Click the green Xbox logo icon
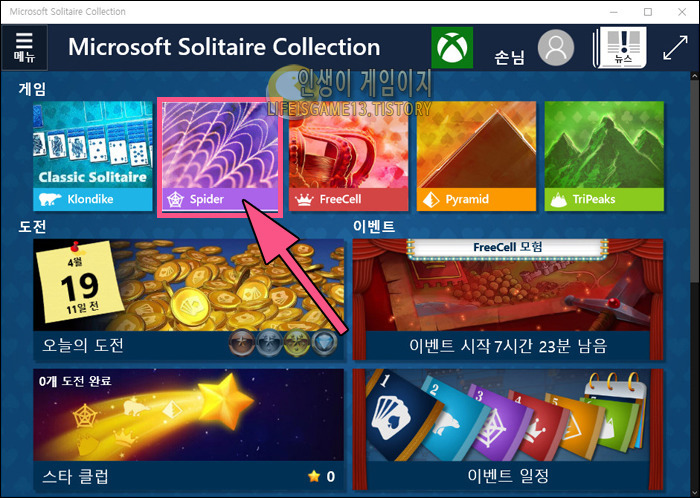Viewport: 700px width, 498px height. [x=452, y=48]
